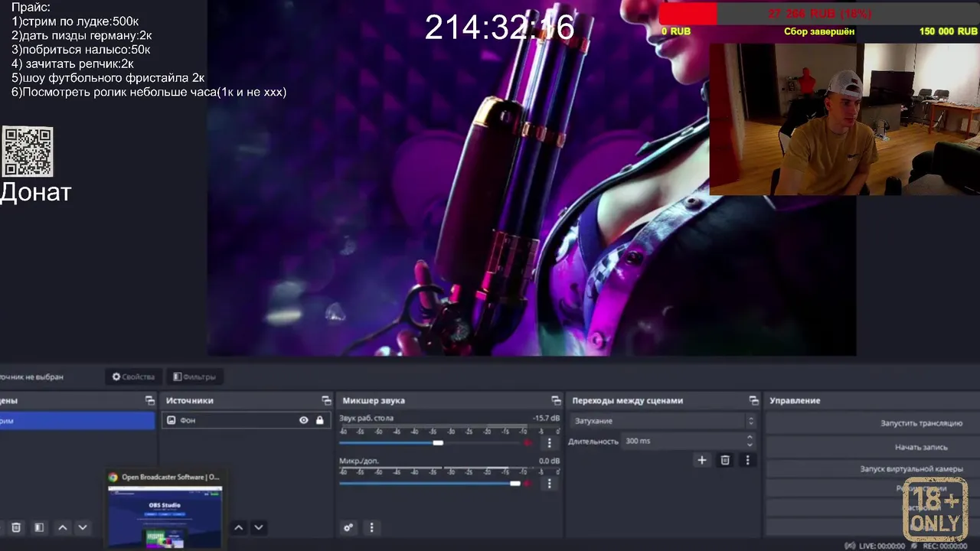Screen dimensions: 980x551
Task: Click the 0.0 dB level readout
Action: (549, 461)
